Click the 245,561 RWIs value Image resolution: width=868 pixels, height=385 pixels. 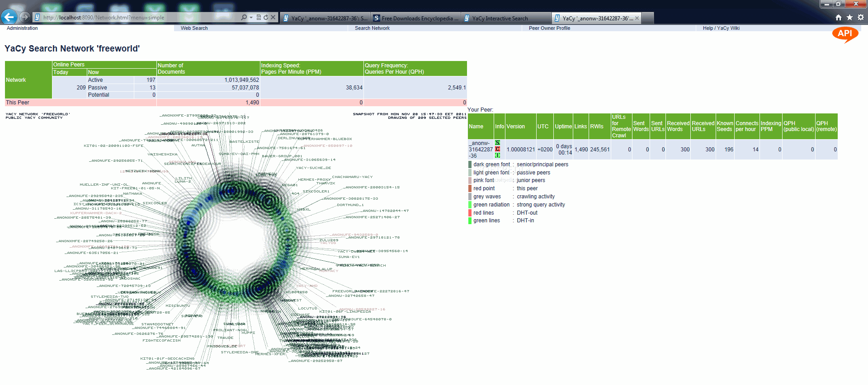(x=600, y=150)
